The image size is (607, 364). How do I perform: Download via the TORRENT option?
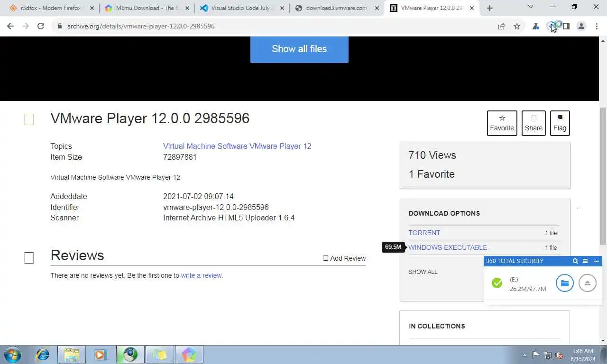tap(424, 233)
